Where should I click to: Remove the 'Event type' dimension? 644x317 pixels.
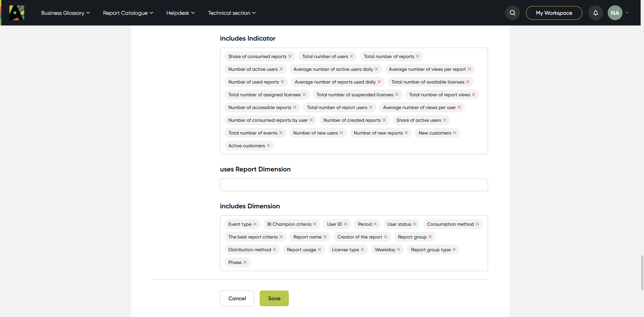(x=255, y=224)
